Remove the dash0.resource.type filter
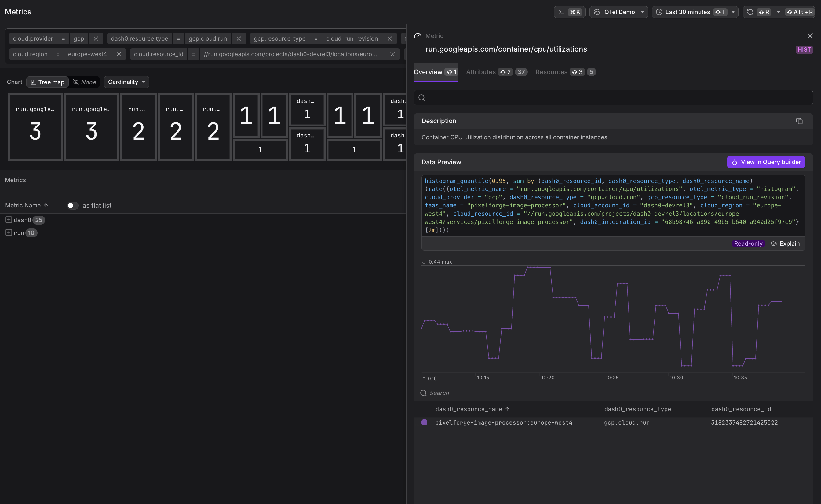Screen dimensions: 821x504 239,39
